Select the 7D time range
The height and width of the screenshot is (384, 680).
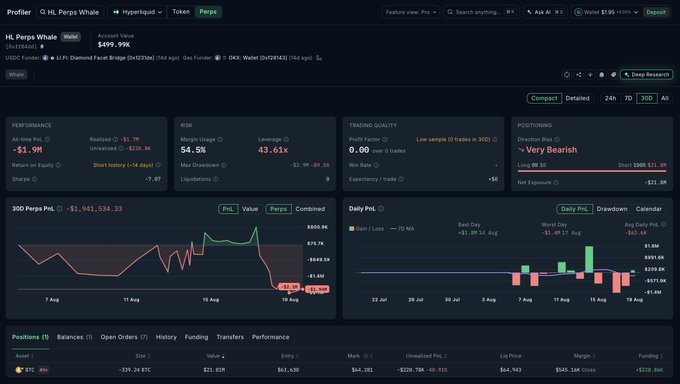click(628, 98)
